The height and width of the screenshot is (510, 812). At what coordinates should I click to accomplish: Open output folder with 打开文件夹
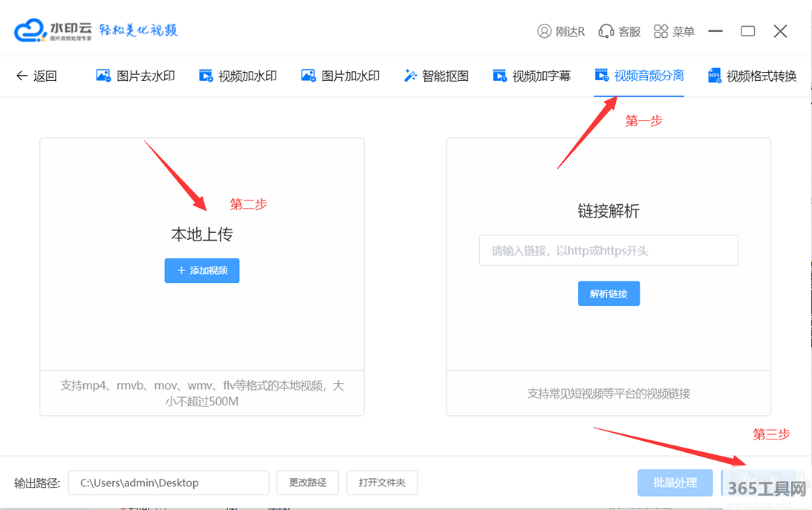[x=382, y=483]
